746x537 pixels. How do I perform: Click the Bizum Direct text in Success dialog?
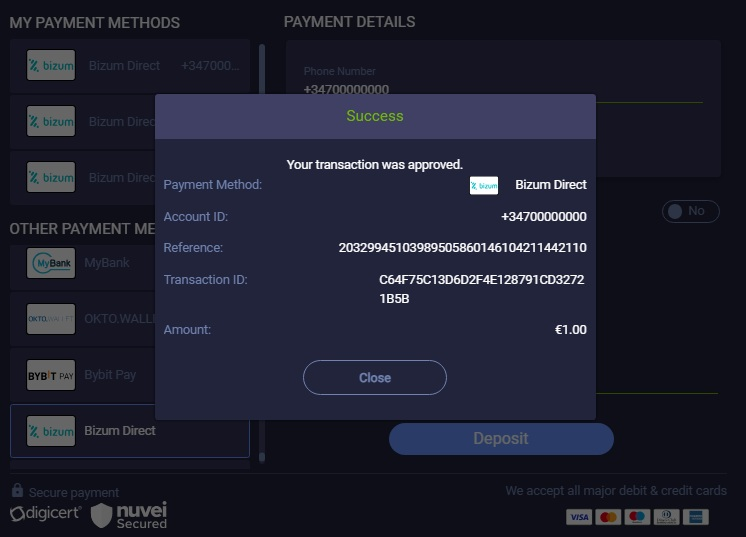pos(551,185)
